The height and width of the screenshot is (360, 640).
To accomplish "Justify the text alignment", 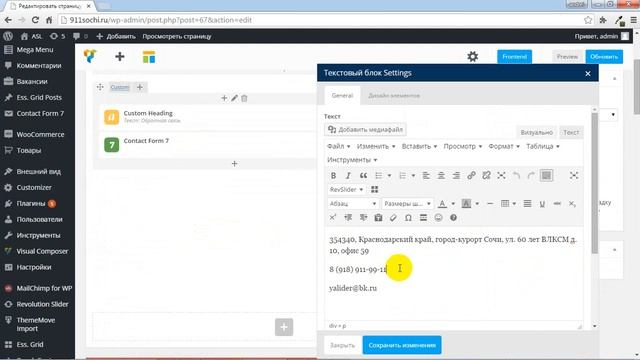I will [x=527, y=203].
